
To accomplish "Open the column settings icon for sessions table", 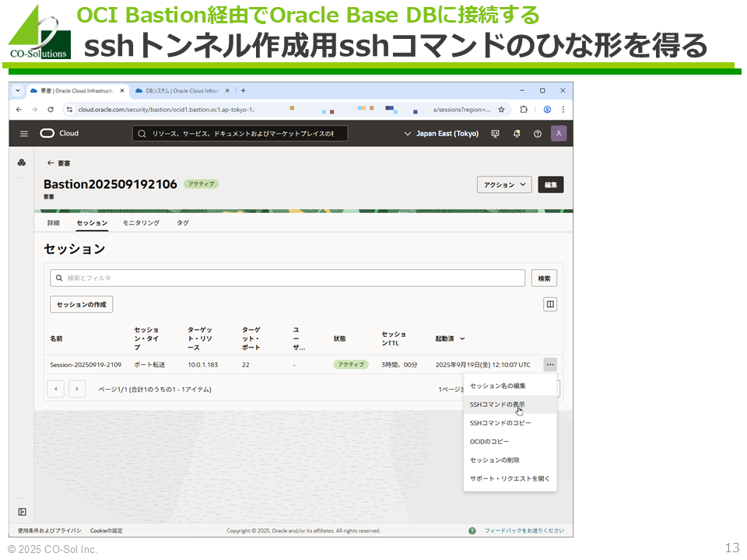I will pyautogui.click(x=550, y=304).
